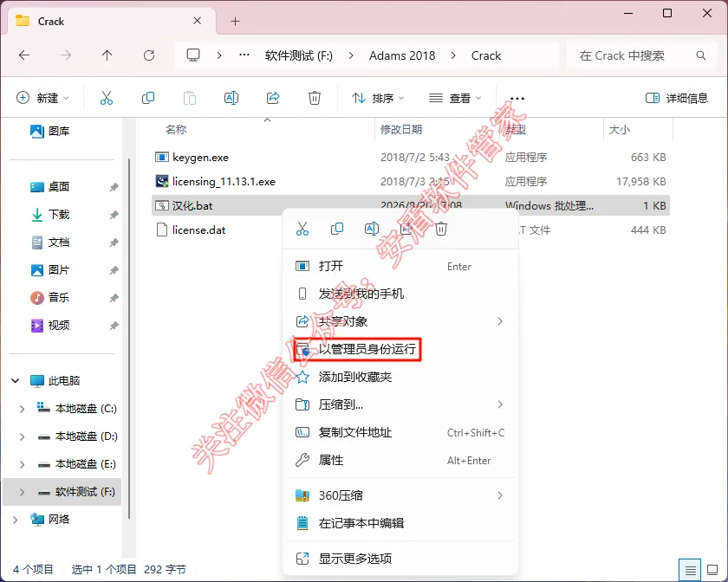Expand the 共享对象 submenu
The height and width of the screenshot is (582, 728).
click(500, 321)
